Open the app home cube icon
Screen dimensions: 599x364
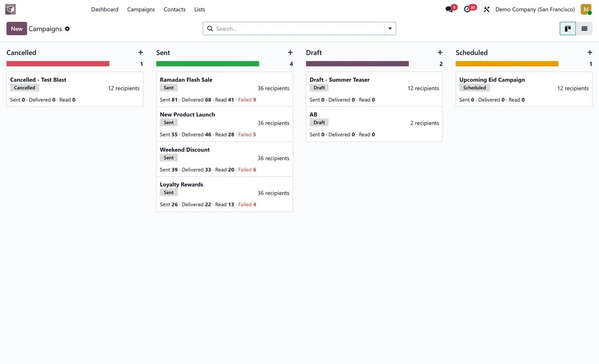click(10, 9)
